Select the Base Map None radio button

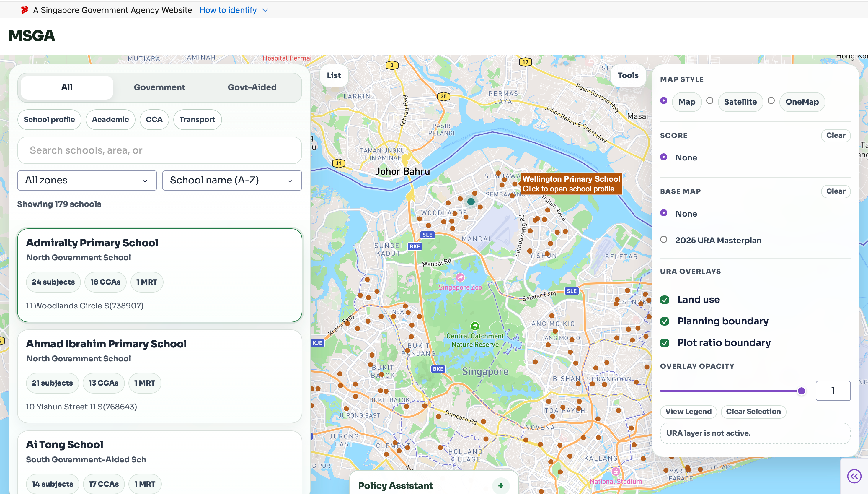pyautogui.click(x=664, y=213)
